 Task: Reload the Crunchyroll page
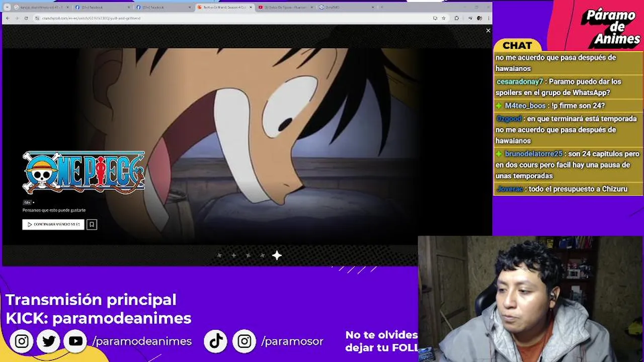(26, 18)
